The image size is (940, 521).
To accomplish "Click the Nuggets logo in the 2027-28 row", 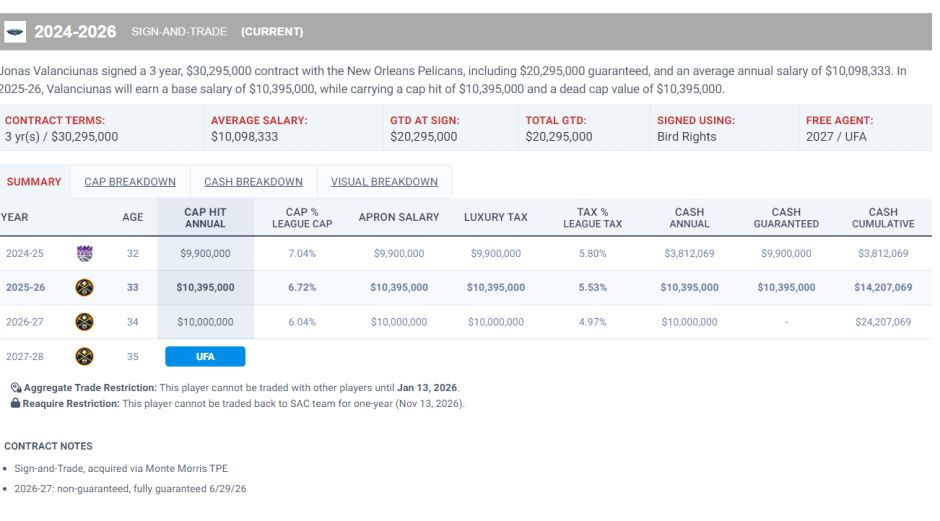I will (85, 357).
